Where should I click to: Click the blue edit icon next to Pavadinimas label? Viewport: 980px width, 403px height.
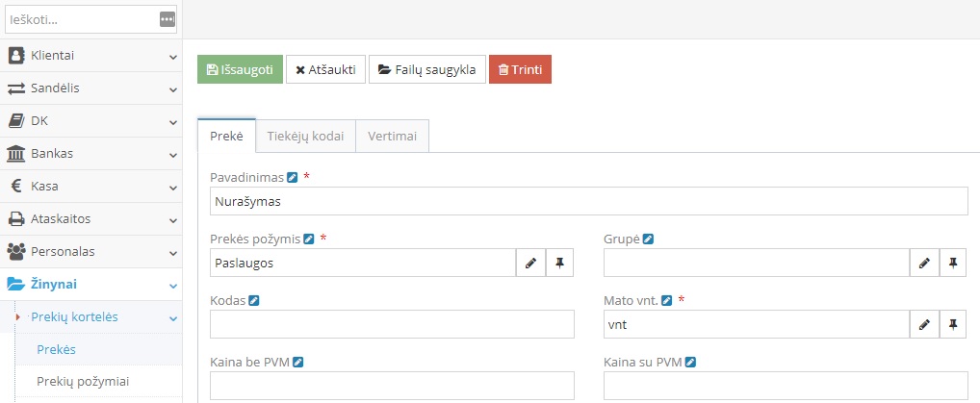(292, 177)
